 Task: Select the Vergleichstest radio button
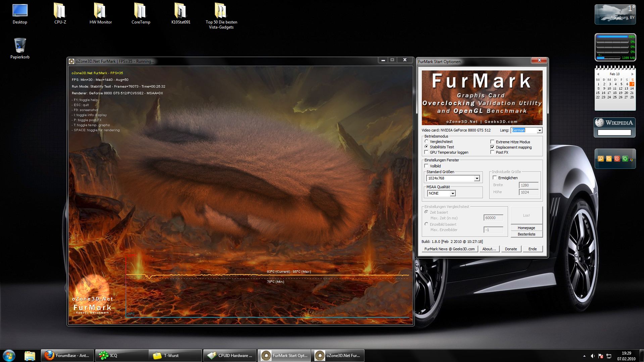(x=427, y=142)
